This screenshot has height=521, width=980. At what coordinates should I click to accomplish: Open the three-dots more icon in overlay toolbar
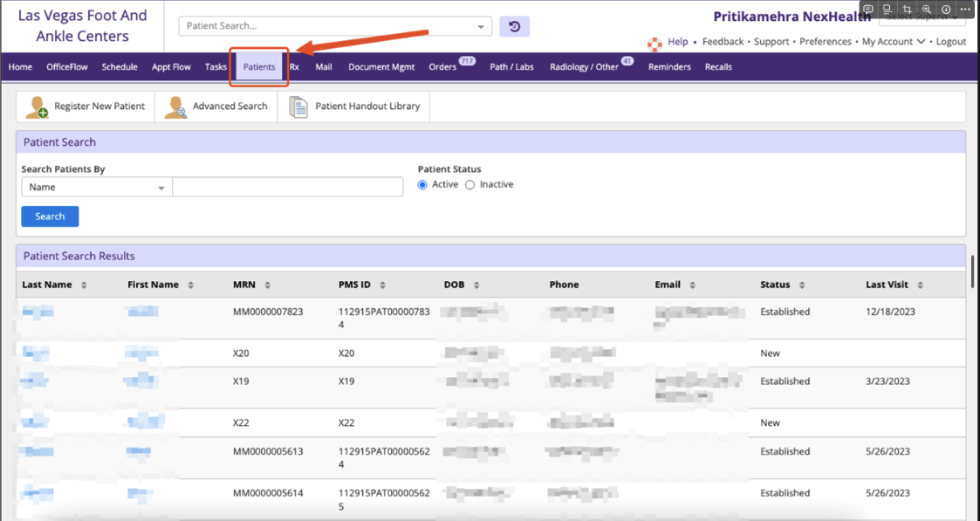(x=966, y=9)
